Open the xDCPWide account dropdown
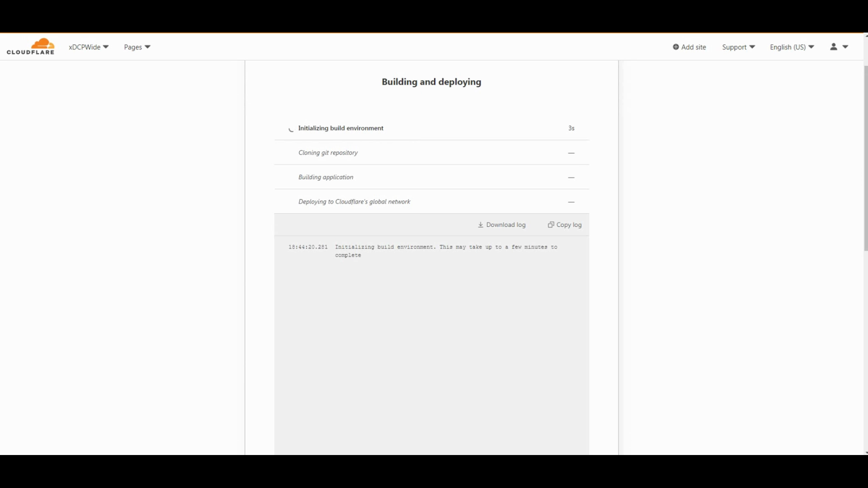 [x=89, y=47]
